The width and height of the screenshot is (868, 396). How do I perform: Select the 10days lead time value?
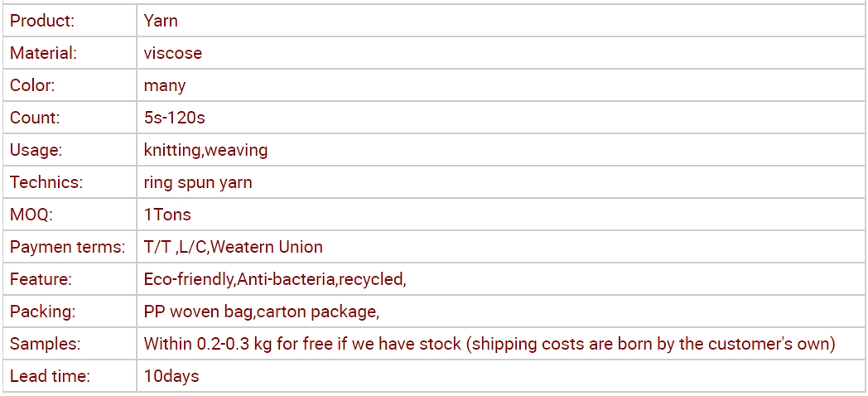pos(171,377)
